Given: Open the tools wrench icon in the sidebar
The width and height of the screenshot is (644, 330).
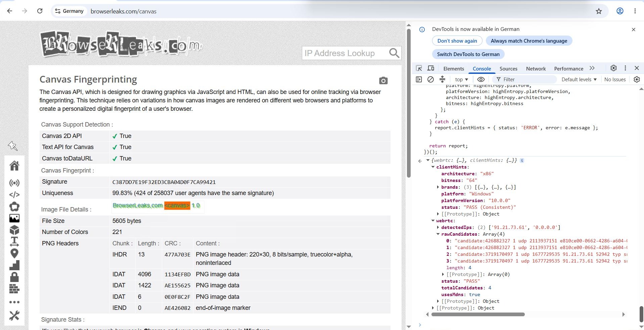Looking at the screenshot, I should point(14,316).
